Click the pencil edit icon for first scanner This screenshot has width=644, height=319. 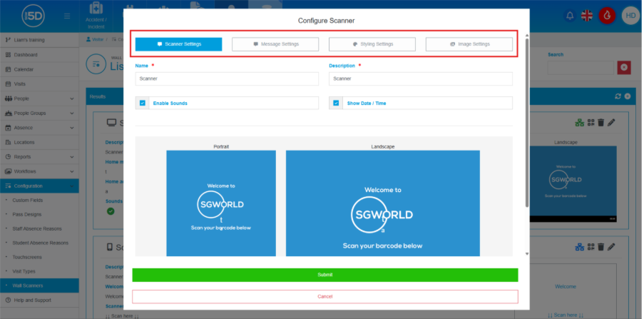(611, 123)
